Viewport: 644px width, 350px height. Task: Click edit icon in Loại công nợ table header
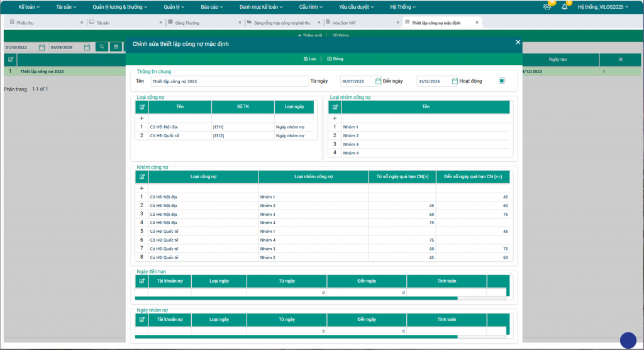tap(142, 107)
